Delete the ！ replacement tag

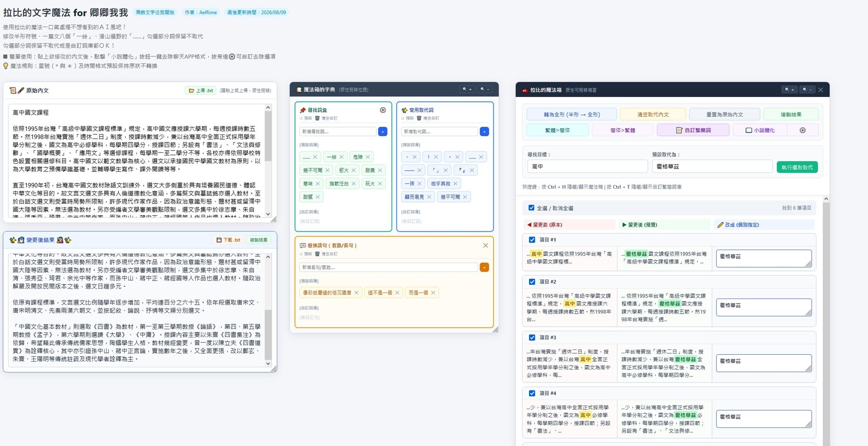436,157
